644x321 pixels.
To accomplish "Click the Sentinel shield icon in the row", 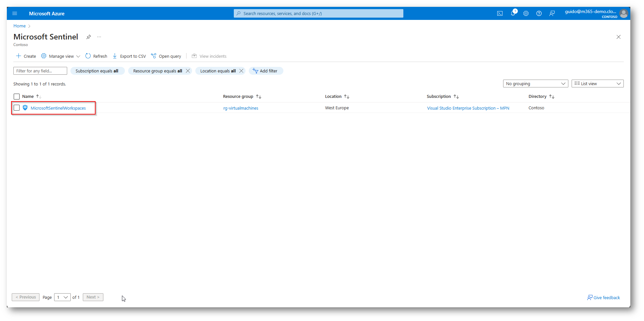I will [x=25, y=108].
